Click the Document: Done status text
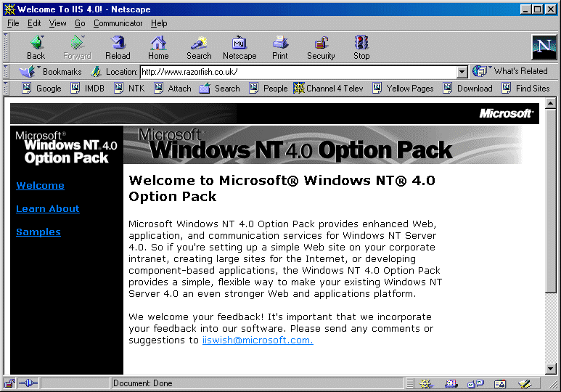The image size is (561, 392). click(x=143, y=383)
